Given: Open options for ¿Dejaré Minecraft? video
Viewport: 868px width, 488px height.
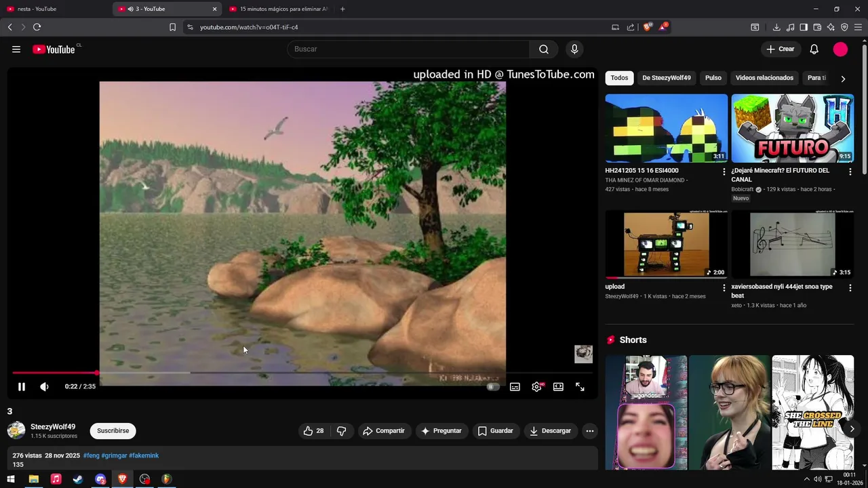Looking at the screenshot, I should [x=850, y=172].
